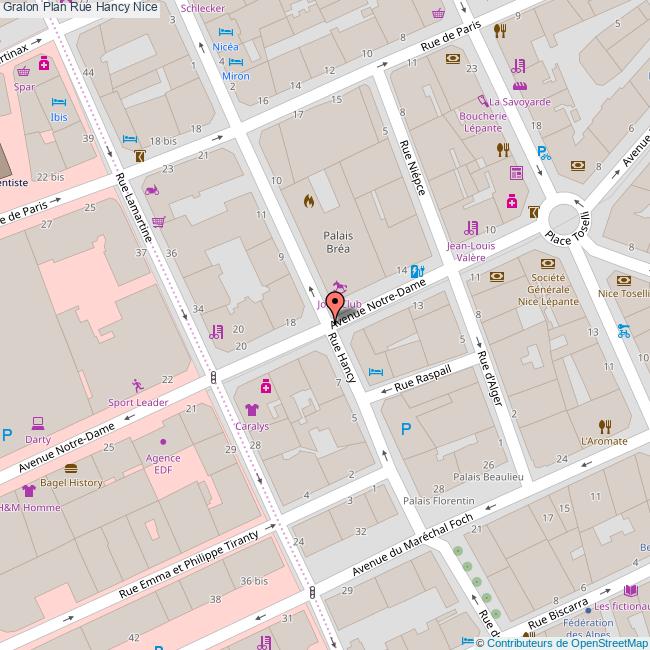Viewport: 650px width, 650px height.
Task: Click the Nice Toselli bank icon
Action: point(625,279)
